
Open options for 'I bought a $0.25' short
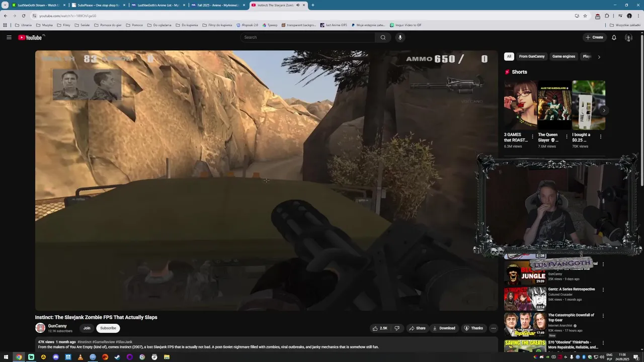(x=600, y=136)
